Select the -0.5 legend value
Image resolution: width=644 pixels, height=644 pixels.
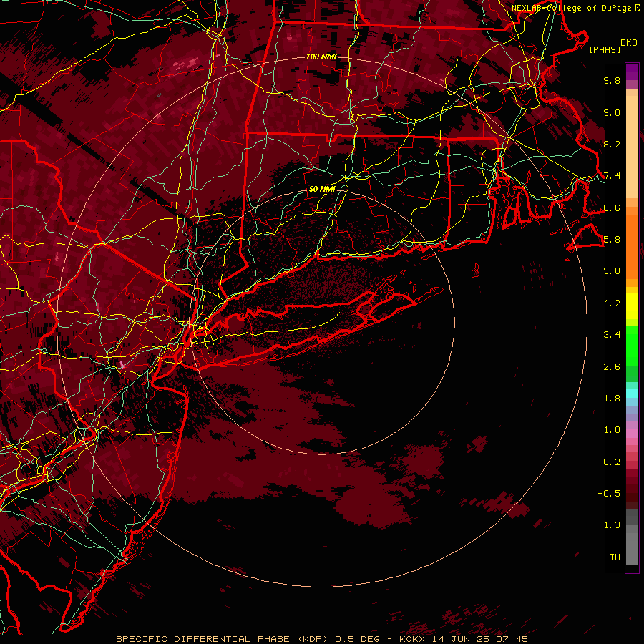[609, 494]
